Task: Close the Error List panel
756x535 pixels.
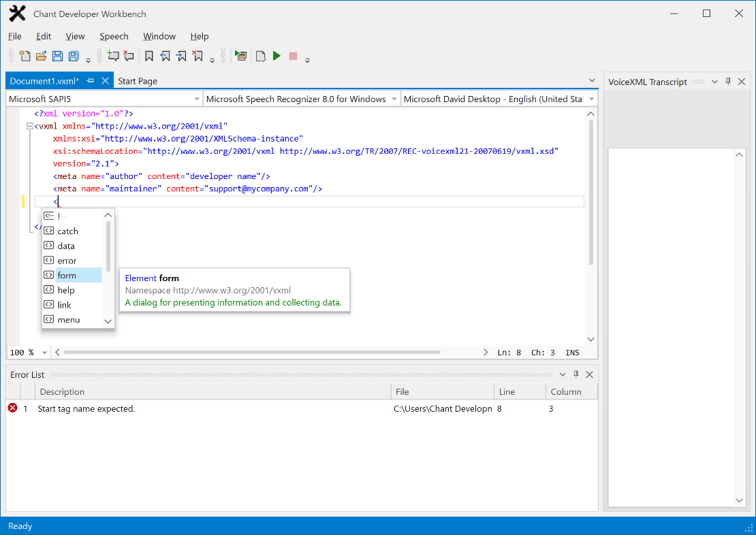Action: [x=589, y=374]
